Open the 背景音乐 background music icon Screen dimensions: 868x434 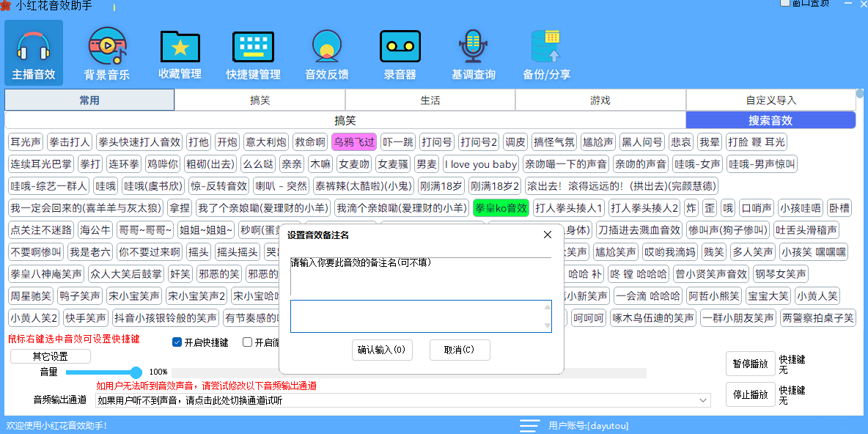tap(107, 51)
